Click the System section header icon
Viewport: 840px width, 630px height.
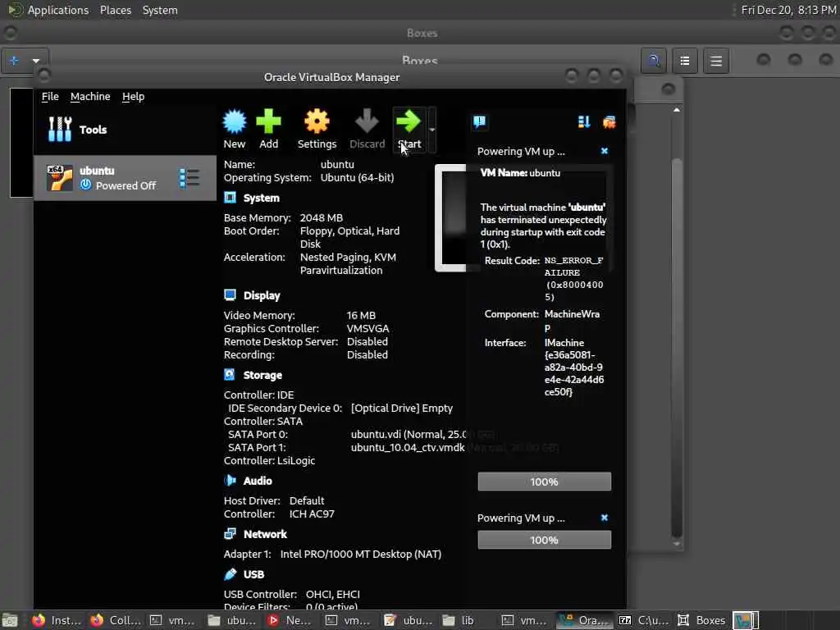point(230,198)
